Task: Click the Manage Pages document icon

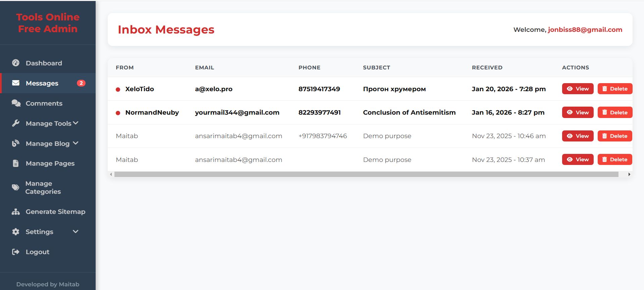Action: click(x=16, y=164)
